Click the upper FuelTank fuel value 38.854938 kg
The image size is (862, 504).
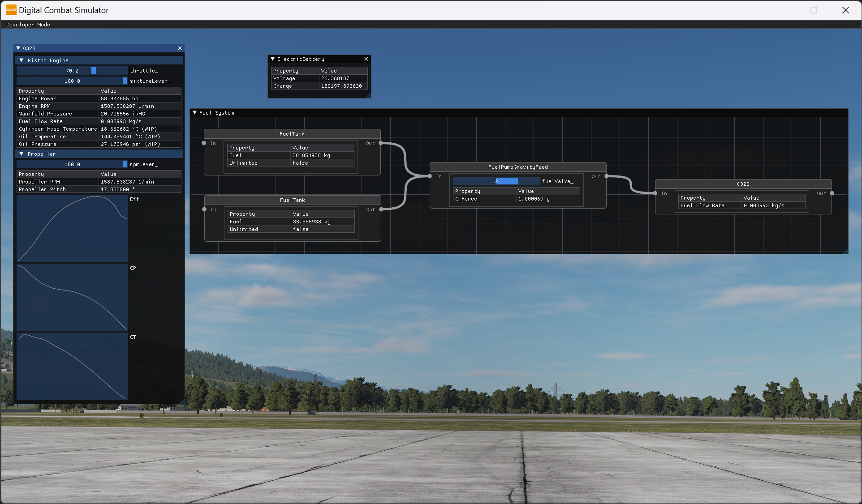pyautogui.click(x=311, y=155)
